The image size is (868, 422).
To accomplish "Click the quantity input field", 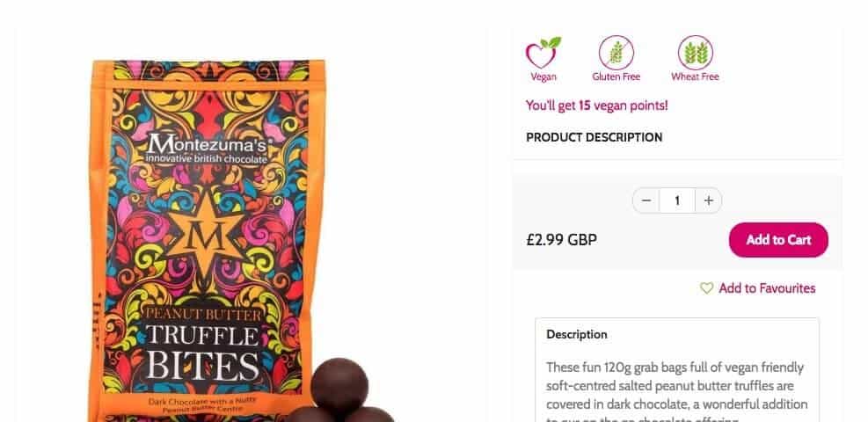I will pyautogui.click(x=677, y=200).
